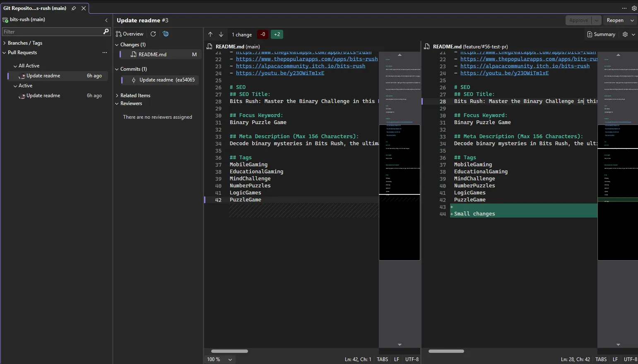638x364 pixels.
Task: Click Ln: 28, Ch: 42 status
Action: pos(575,359)
